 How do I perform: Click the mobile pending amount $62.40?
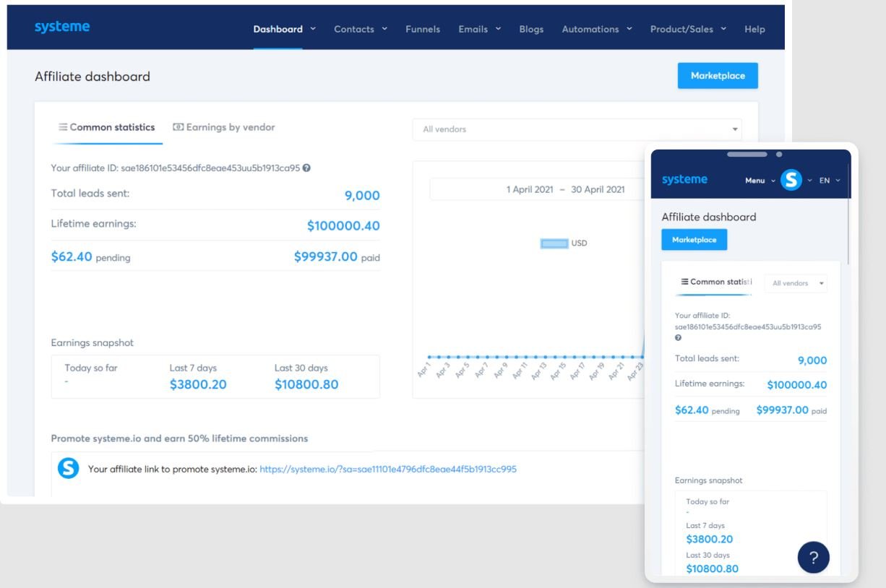tap(692, 410)
